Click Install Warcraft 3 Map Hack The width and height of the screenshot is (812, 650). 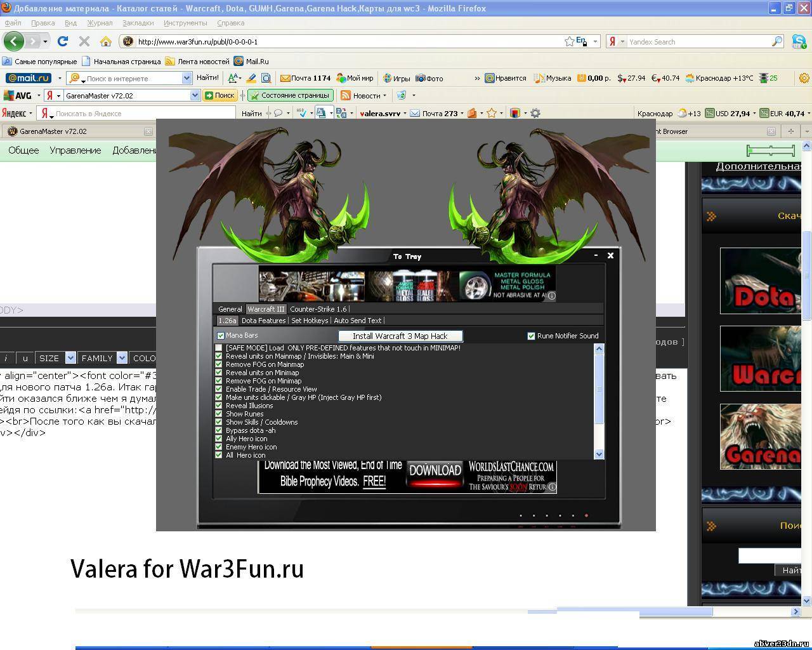(x=400, y=336)
